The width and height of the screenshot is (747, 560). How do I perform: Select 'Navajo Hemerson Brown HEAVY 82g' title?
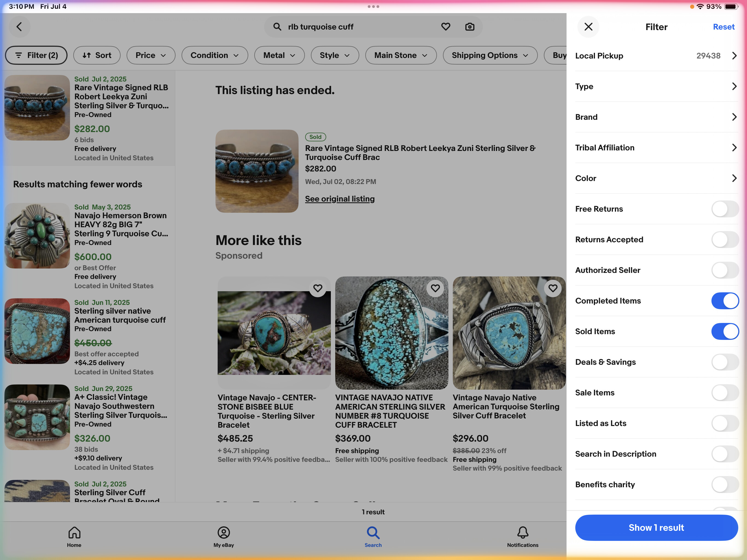coord(121,224)
